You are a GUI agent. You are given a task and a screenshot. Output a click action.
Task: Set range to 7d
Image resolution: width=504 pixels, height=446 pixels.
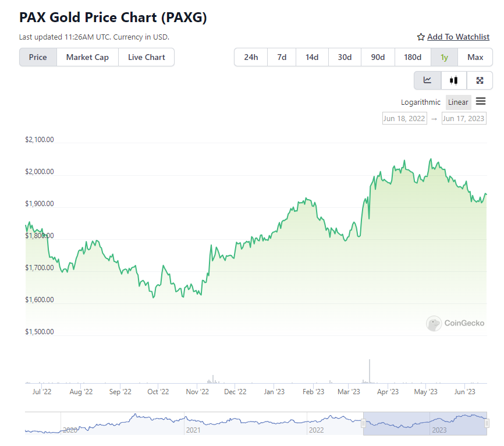(x=282, y=57)
